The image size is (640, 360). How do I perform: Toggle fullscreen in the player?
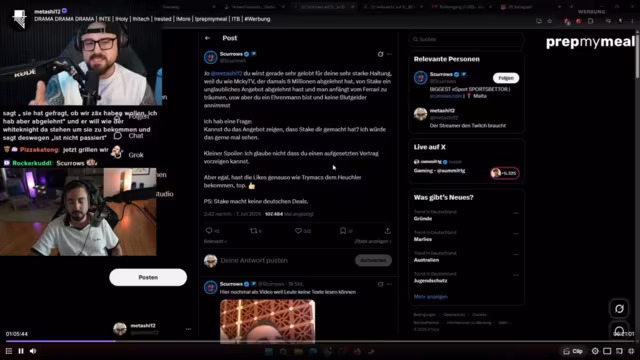pos(631,351)
